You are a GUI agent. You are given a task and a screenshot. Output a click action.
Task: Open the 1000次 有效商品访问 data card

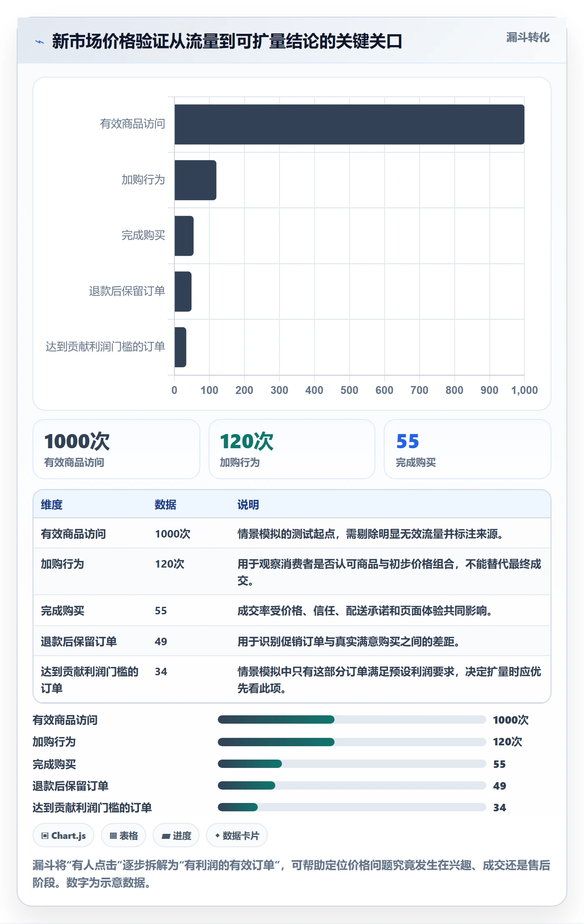[116, 449]
